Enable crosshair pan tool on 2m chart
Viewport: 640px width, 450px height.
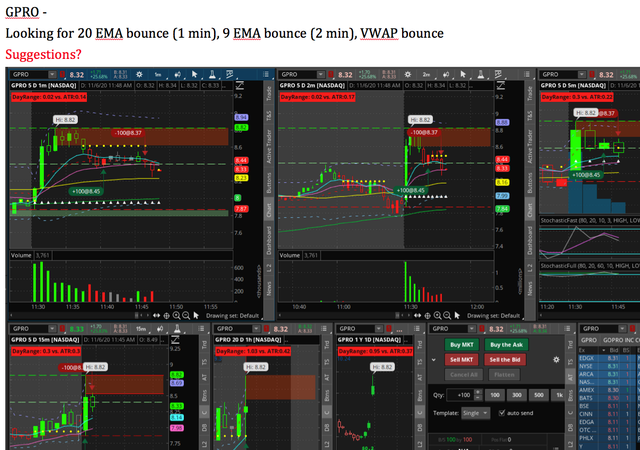coord(427,315)
